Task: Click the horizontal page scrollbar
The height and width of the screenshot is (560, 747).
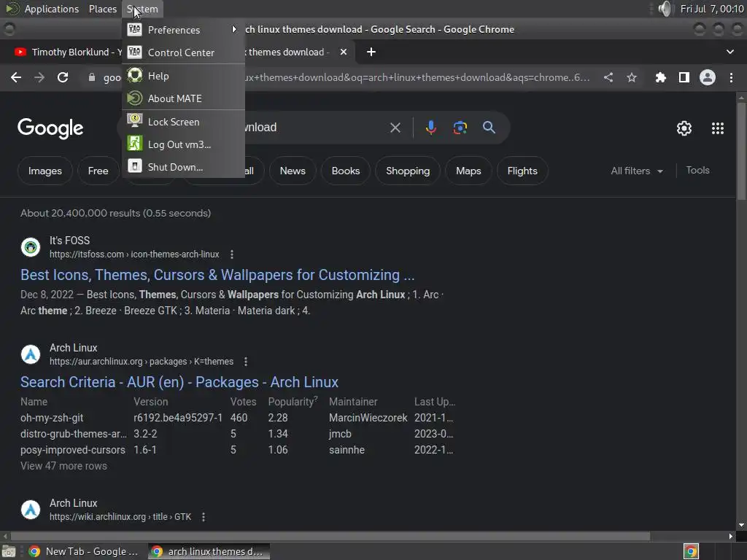Action: pyautogui.click(x=330, y=536)
